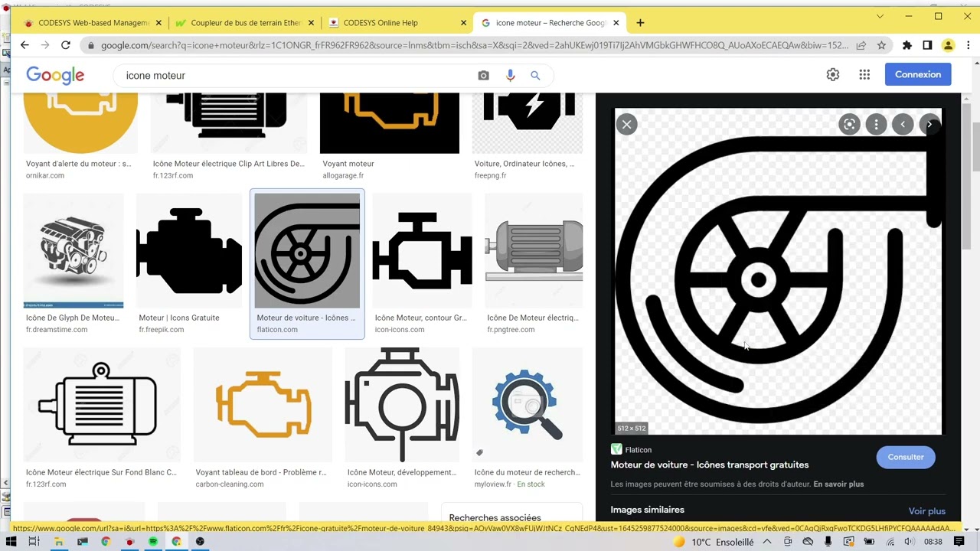Open the Windows Start menu
This screenshot has height=551, width=980.
coord(11,542)
